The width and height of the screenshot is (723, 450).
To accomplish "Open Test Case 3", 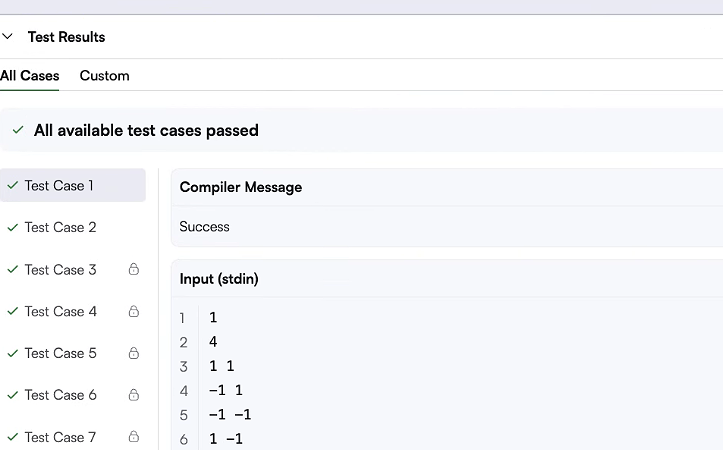I will coord(60,269).
